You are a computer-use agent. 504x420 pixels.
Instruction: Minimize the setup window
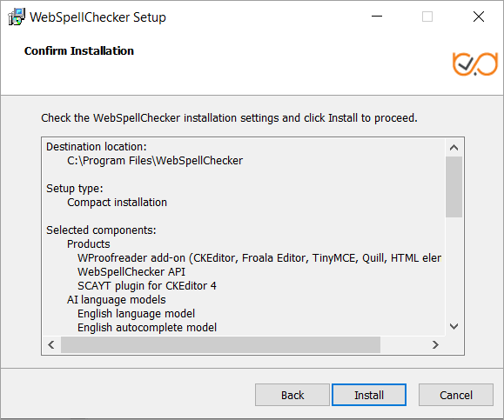point(377,17)
